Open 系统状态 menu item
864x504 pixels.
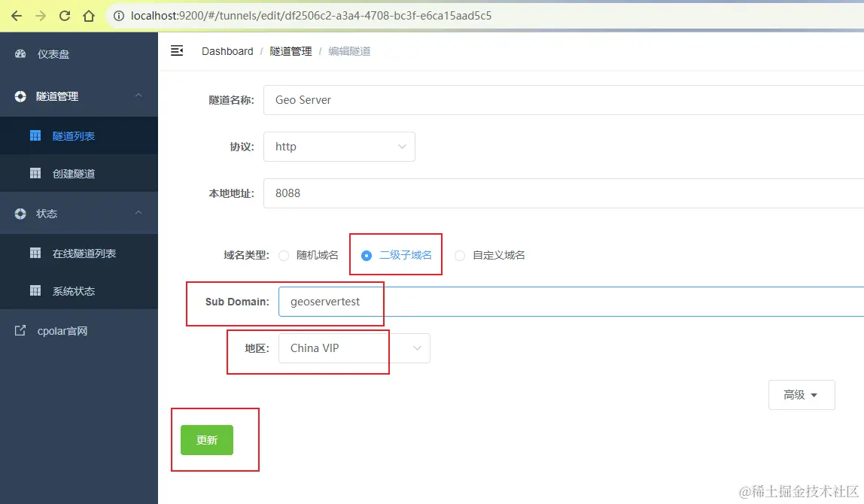pos(79,291)
